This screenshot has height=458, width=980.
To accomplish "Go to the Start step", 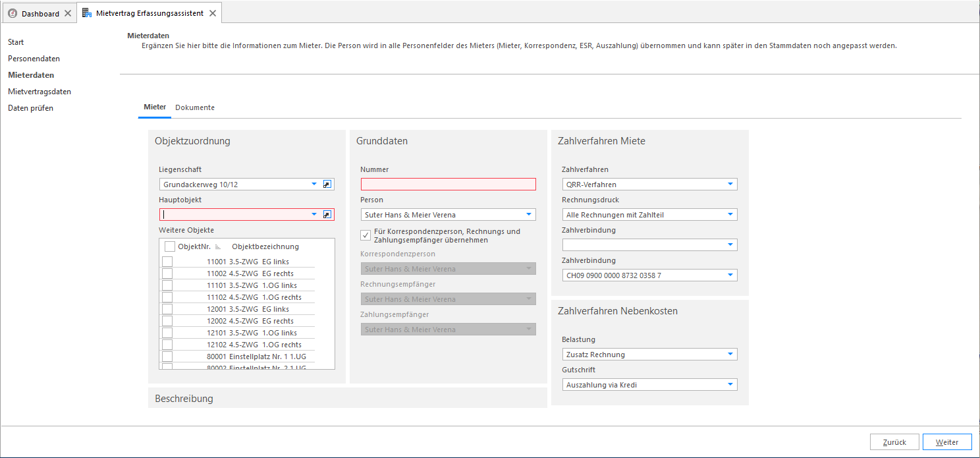I will click(x=16, y=42).
